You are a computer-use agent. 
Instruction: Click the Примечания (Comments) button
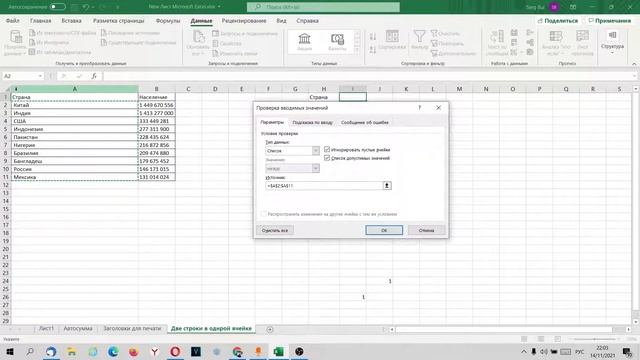pos(610,20)
